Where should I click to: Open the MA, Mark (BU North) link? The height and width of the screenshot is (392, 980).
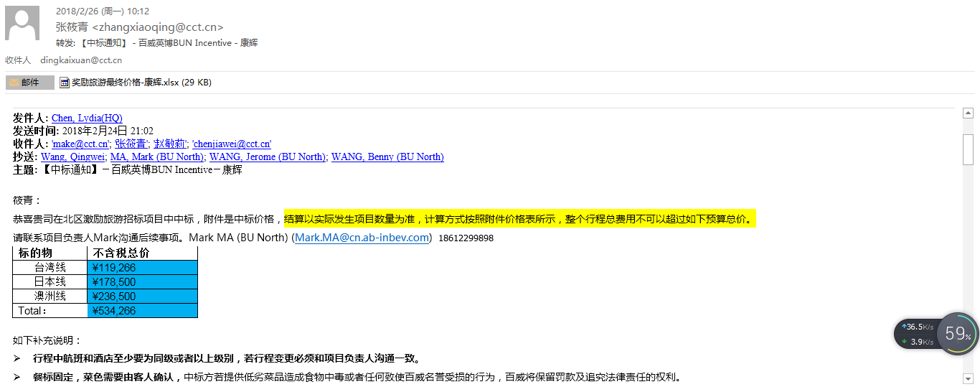[158, 157]
